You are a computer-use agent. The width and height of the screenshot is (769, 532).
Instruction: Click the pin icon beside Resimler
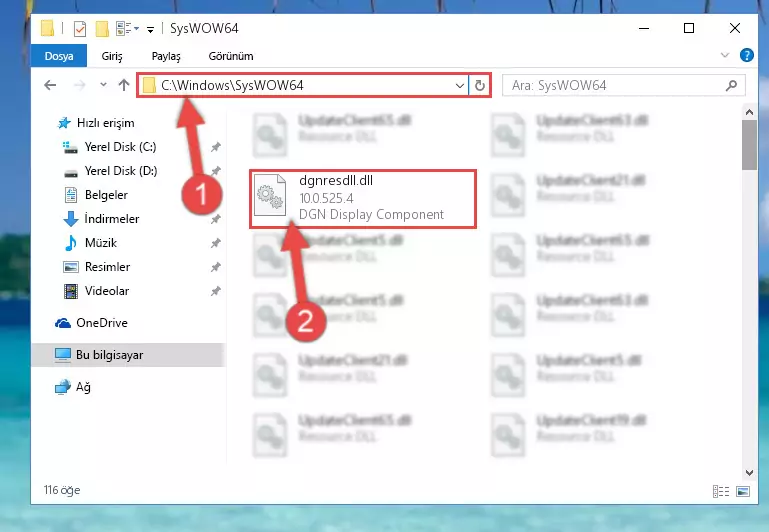point(215,267)
